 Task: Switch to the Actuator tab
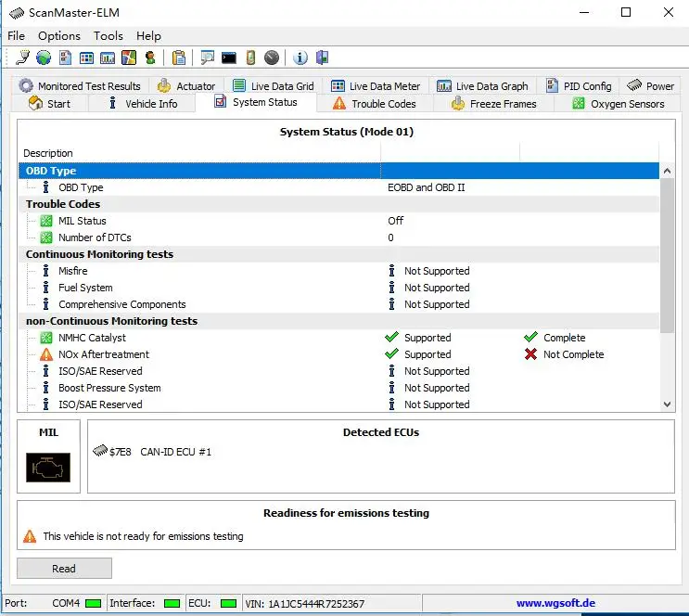[186, 85]
